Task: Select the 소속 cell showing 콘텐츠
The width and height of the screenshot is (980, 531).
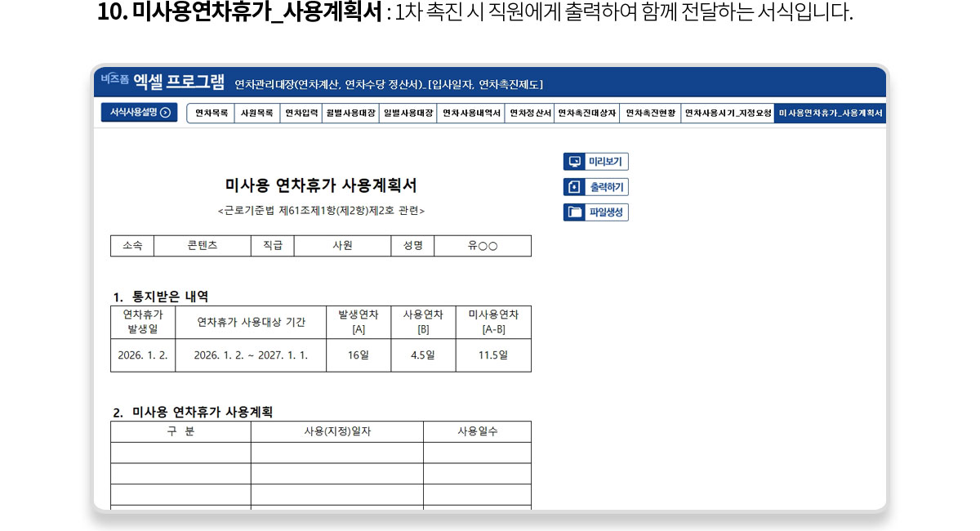Action: click(x=202, y=246)
